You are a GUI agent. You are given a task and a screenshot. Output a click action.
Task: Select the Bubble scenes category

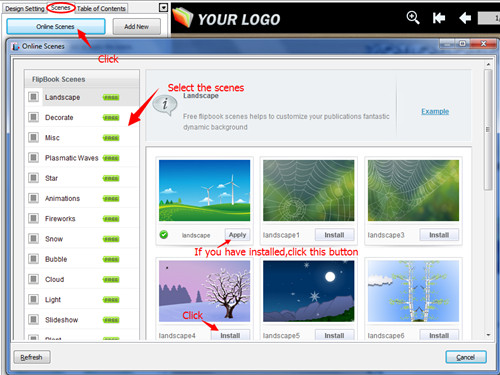coord(82,259)
